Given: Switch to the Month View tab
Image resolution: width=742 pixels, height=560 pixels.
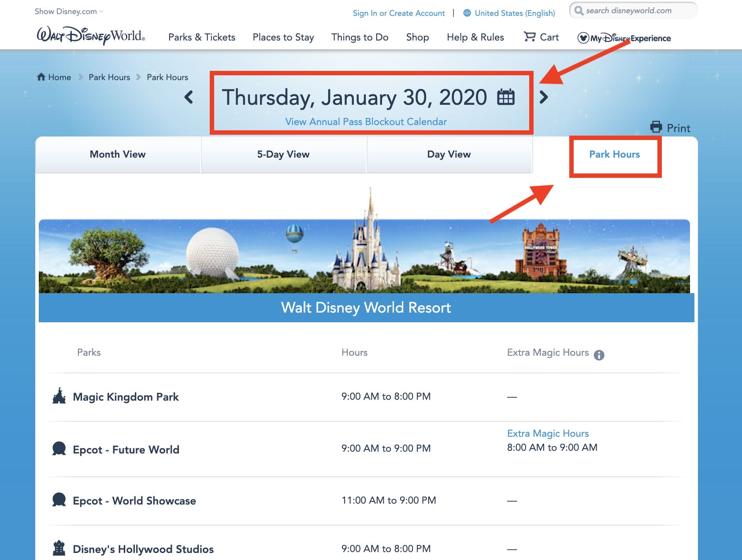Looking at the screenshot, I should tap(118, 155).
